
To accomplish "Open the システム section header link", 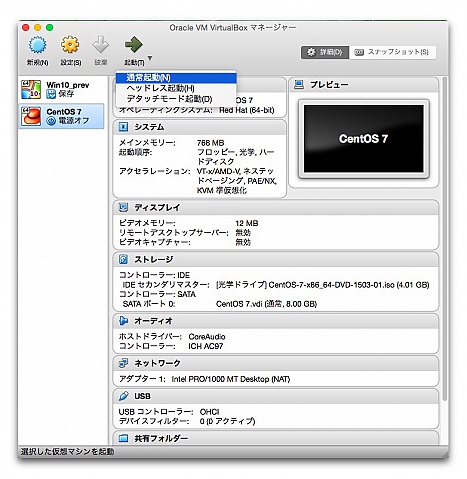I will pyautogui.click(x=149, y=127).
